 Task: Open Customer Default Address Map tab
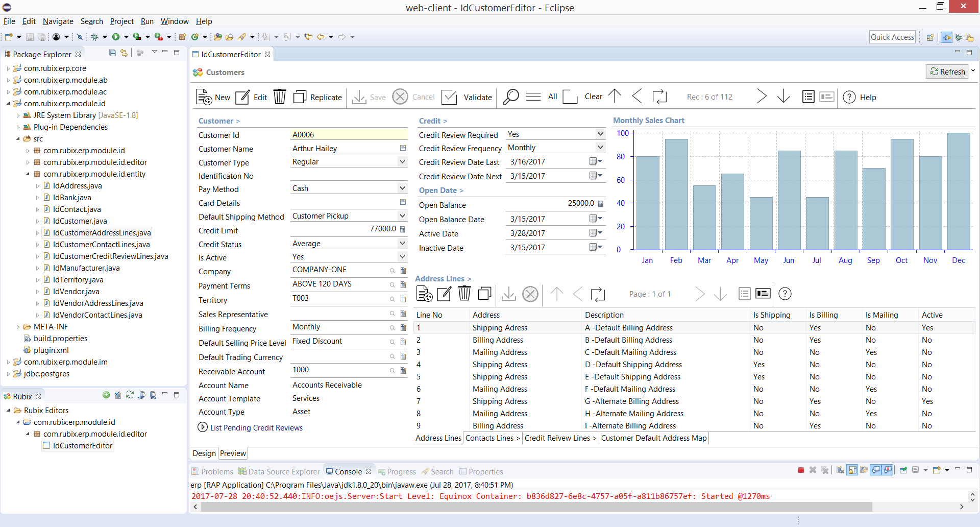[654, 438]
